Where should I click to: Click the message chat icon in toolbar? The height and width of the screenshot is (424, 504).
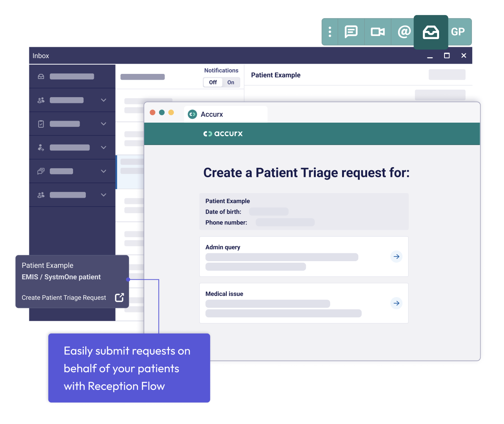click(351, 32)
